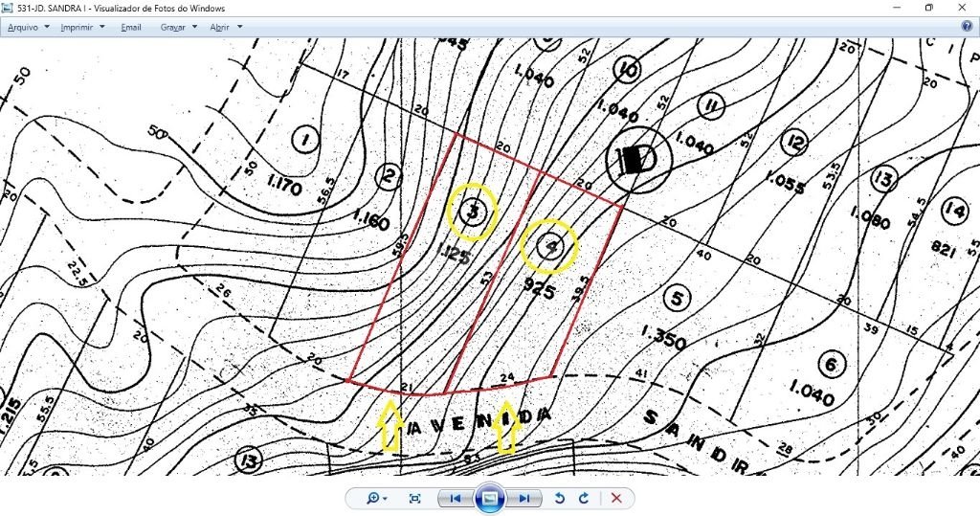Rotate the image counterclockwise
Screen dimensions: 980x516
click(561, 498)
